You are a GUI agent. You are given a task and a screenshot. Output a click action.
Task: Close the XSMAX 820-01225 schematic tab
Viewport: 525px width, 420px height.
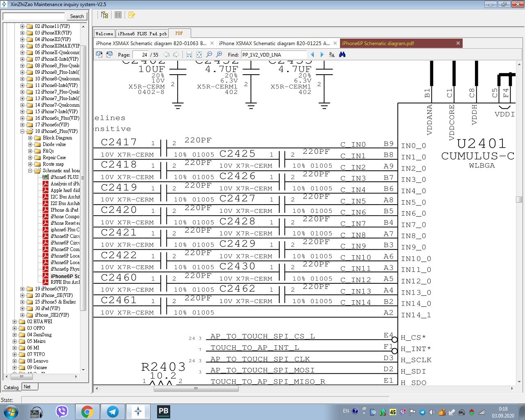pos(335,43)
